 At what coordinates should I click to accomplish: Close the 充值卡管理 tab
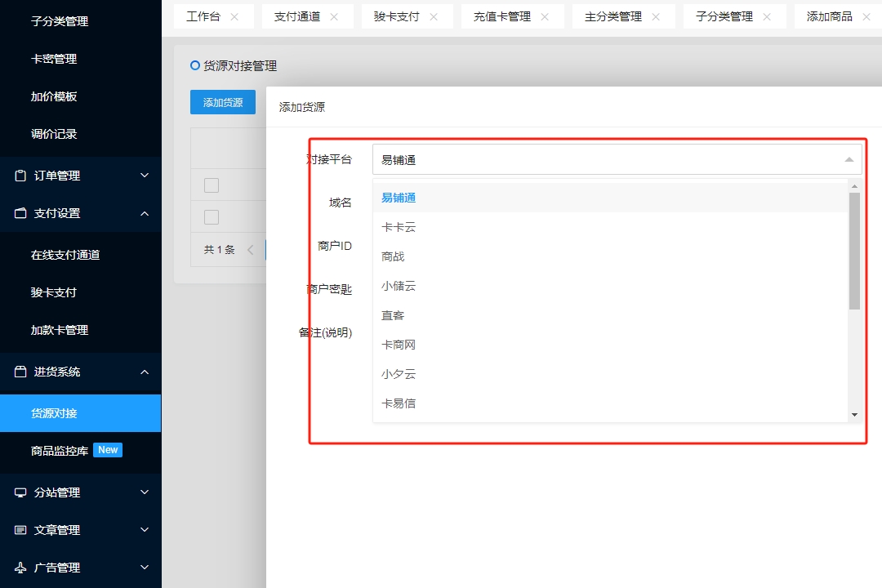coord(545,17)
